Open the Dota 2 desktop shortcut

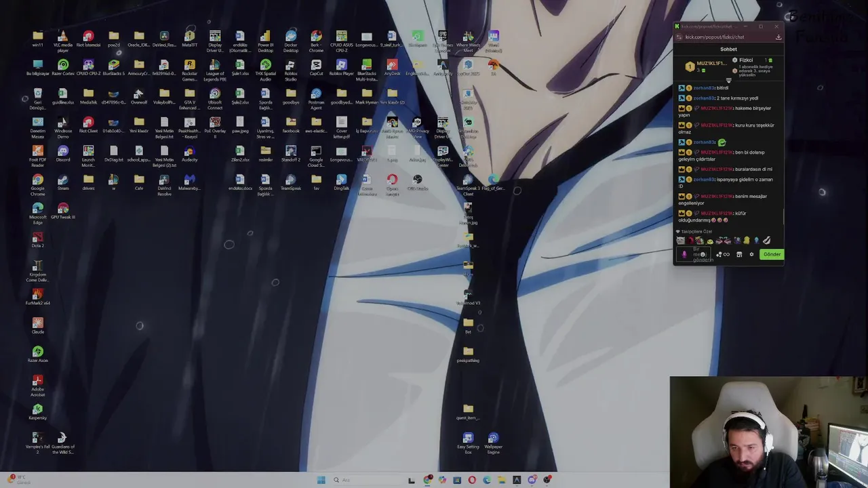tap(37, 239)
